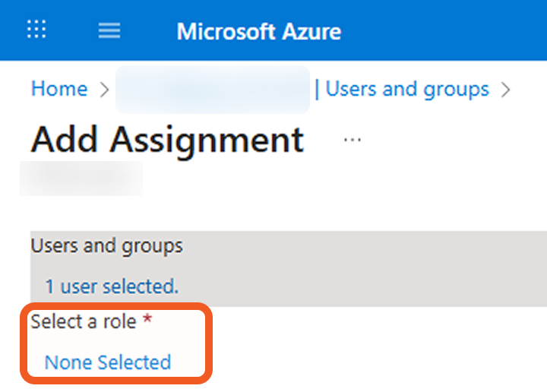Click the 'Select a role' label
This screenshot has width=547, height=392.
pyautogui.click(x=84, y=322)
